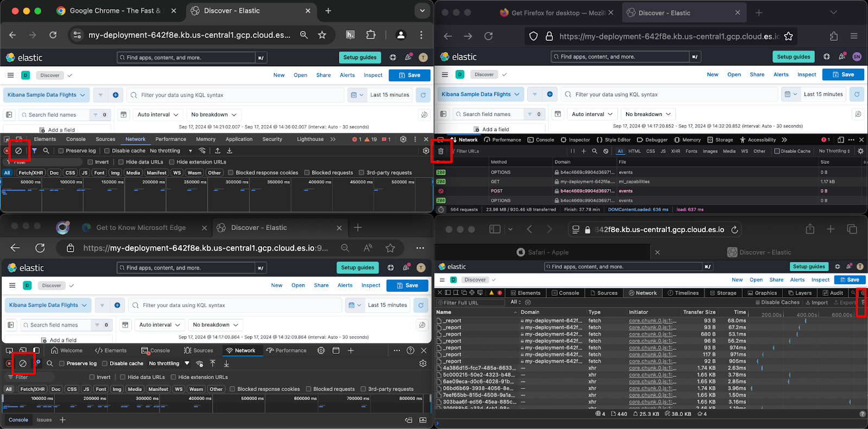Refresh Discover results in Chrome Kibana
This screenshot has width=868, height=429.
coord(423,95)
